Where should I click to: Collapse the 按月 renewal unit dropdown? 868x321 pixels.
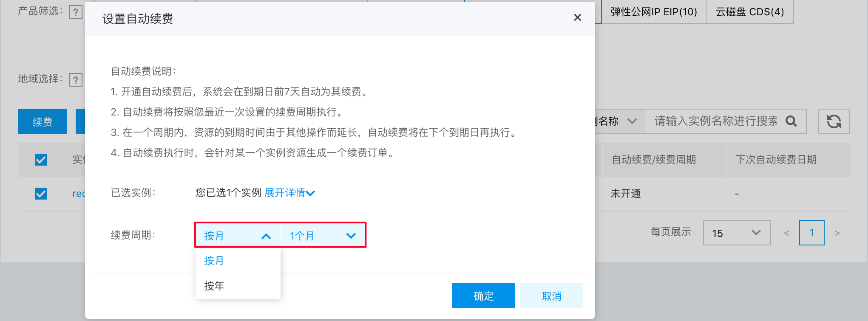click(x=238, y=236)
